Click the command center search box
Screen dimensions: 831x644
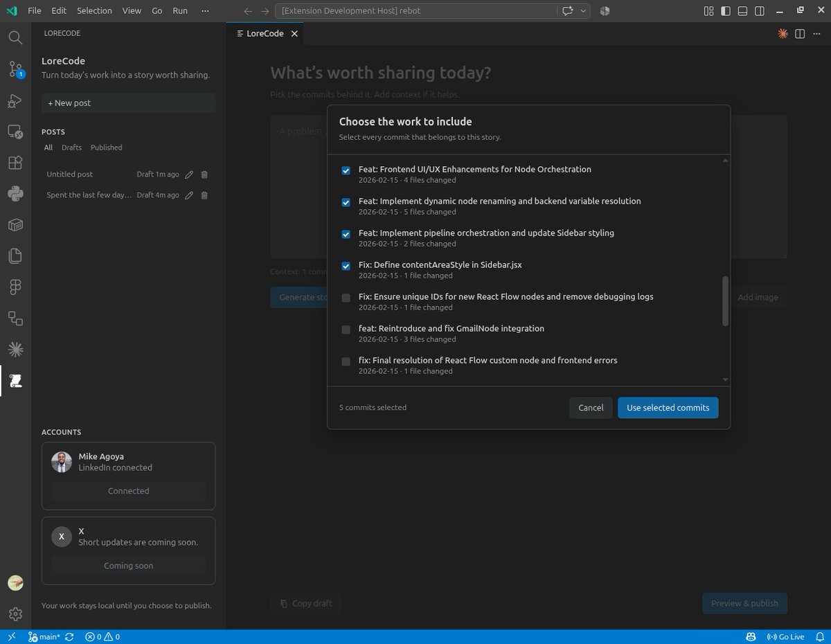click(x=416, y=11)
